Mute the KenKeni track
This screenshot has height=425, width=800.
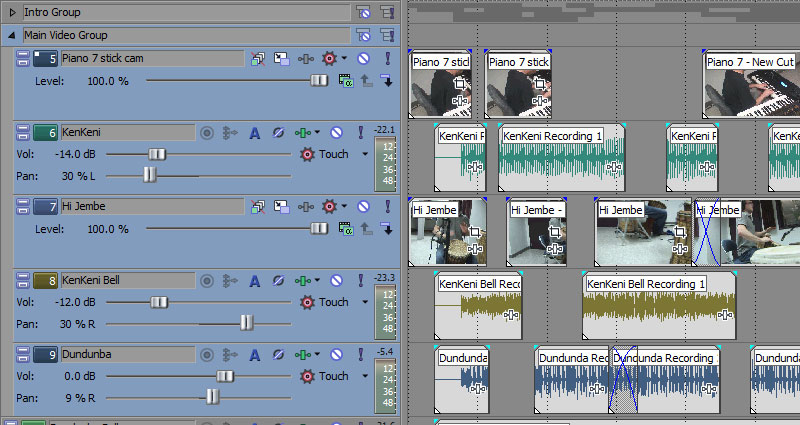pyautogui.click(x=336, y=133)
